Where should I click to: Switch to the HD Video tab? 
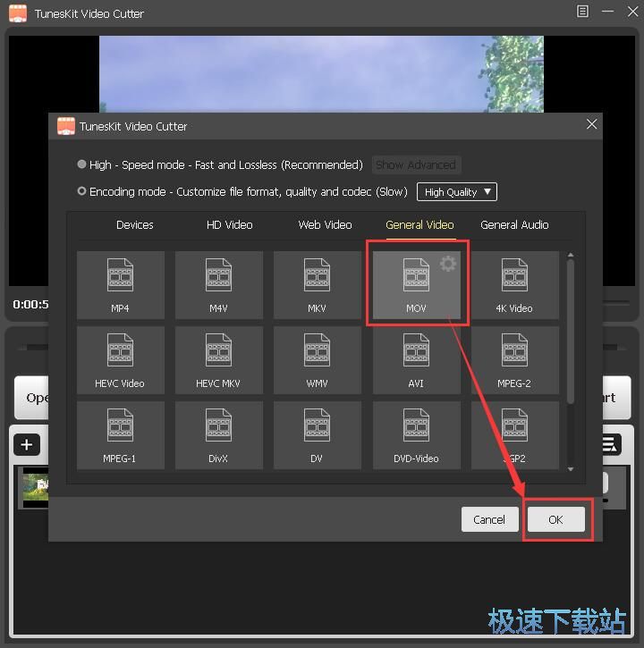pyautogui.click(x=230, y=225)
